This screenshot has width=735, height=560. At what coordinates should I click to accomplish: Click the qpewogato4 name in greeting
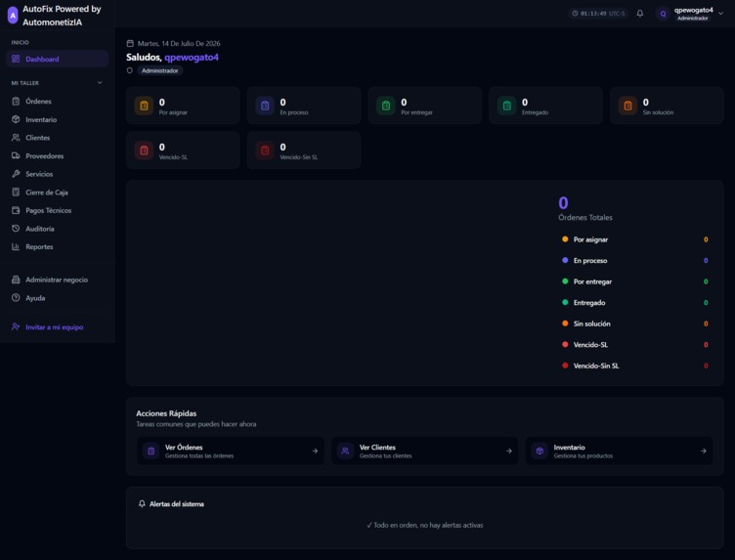click(x=192, y=57)
